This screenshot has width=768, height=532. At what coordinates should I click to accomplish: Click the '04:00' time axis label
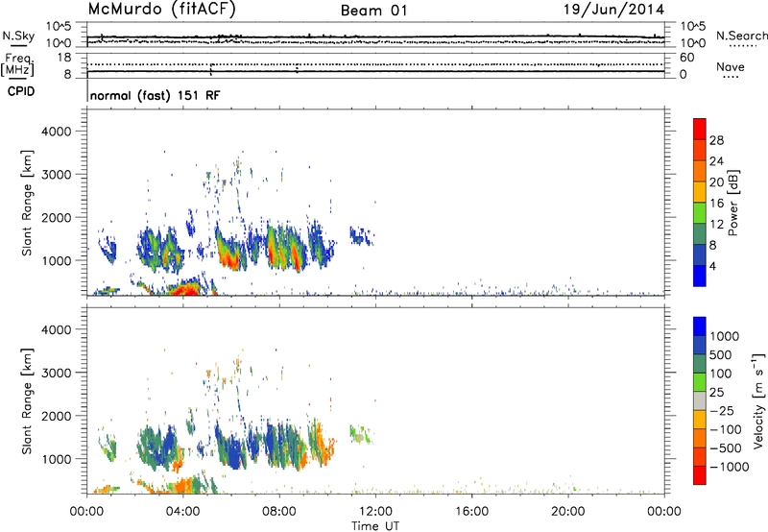(x=182, y=512)
